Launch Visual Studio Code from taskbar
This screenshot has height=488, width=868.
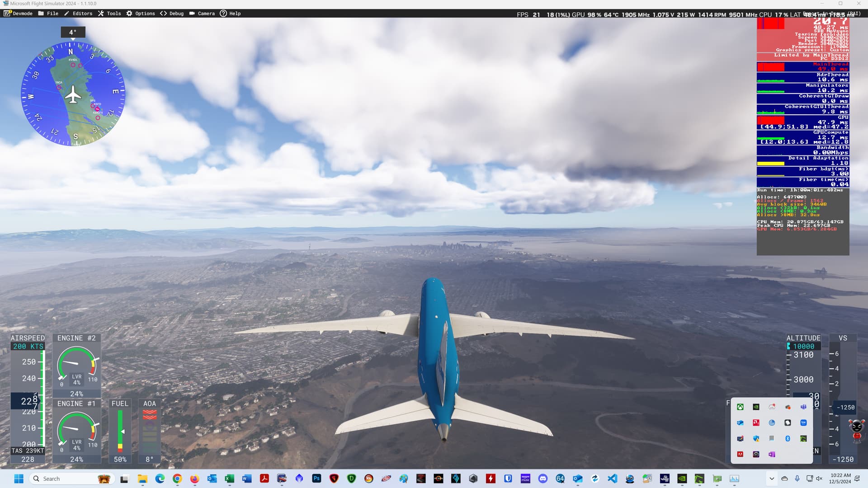point(612,479)
